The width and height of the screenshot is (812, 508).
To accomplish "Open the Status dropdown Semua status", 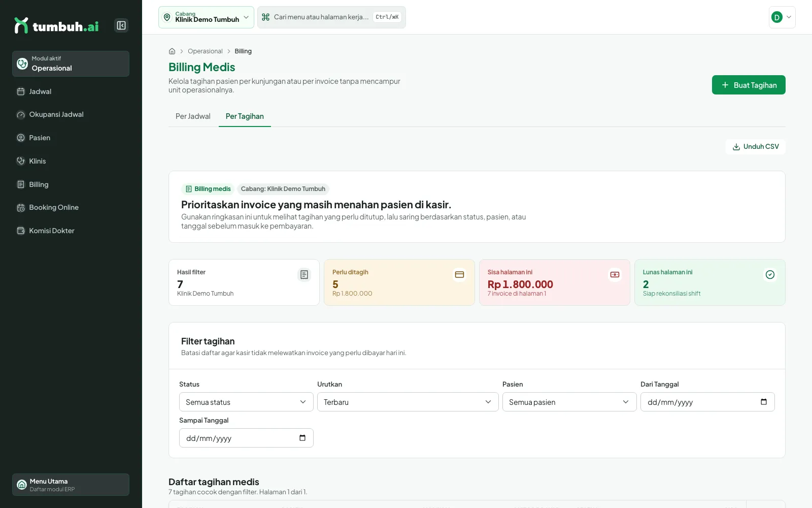I will point(246,402).
